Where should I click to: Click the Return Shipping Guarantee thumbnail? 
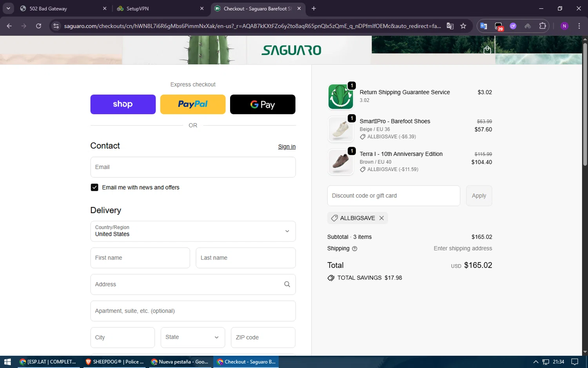tap(341, 97)
